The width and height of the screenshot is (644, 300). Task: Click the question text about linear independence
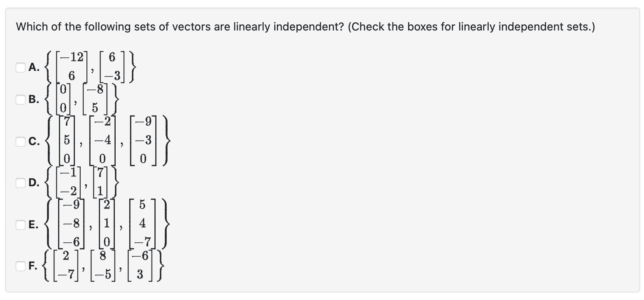[x=305, y=26]
